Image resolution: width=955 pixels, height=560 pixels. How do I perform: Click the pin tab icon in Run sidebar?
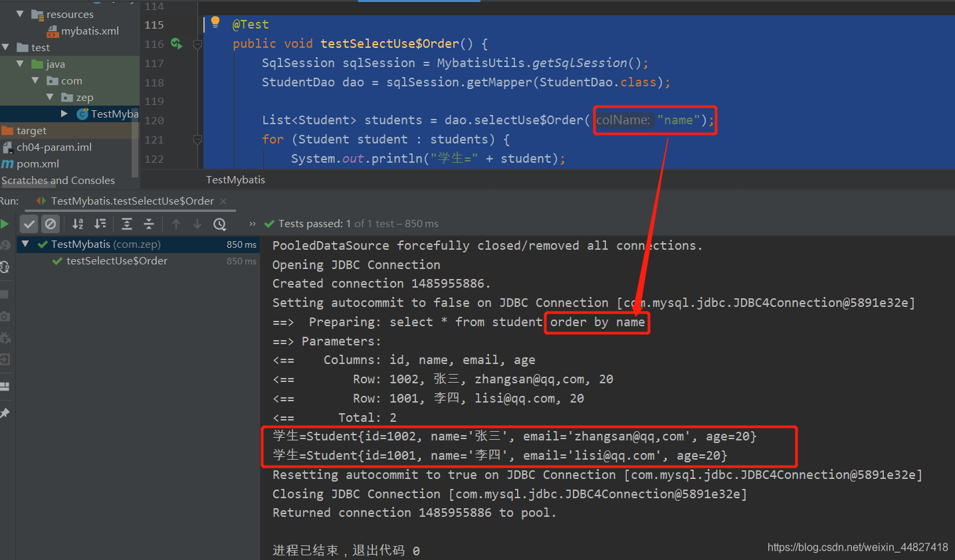[5, 413]
